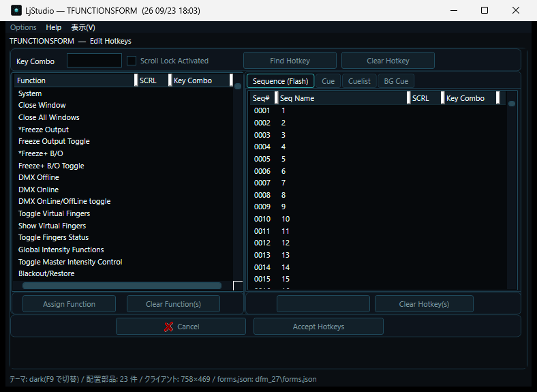The width and height of the screenshot is (537, 392).
Task: Select sequence row 0002
Action: point(378,123)
